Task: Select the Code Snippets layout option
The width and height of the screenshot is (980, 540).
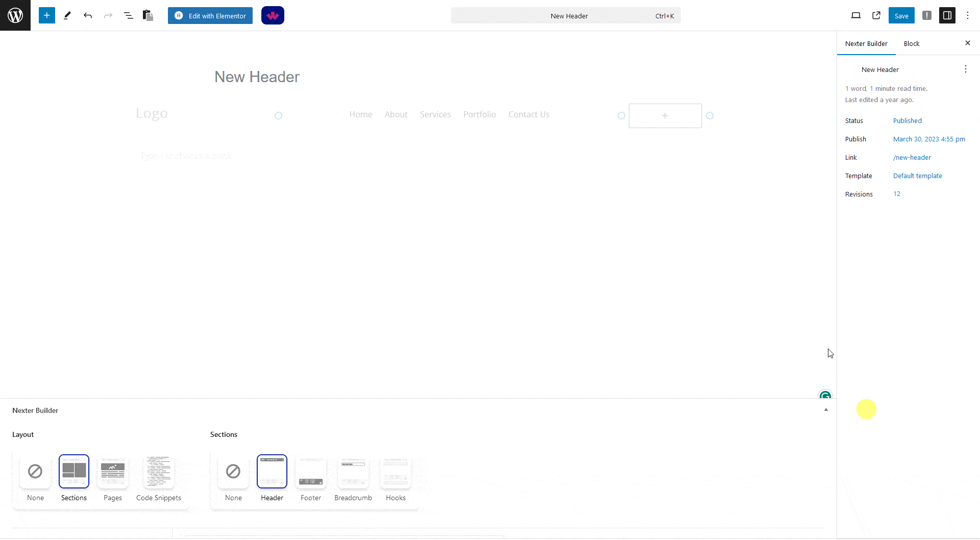Action: pyautogui.click(x=159, y=471)
